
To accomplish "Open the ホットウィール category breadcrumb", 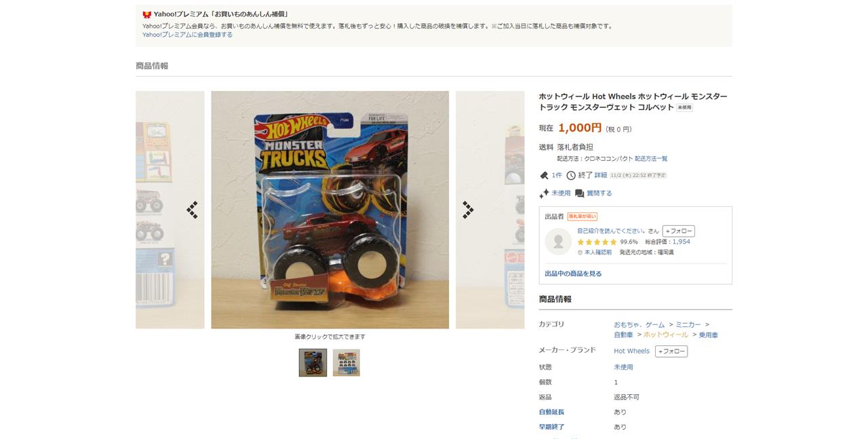I will click(x=666, y=335).
